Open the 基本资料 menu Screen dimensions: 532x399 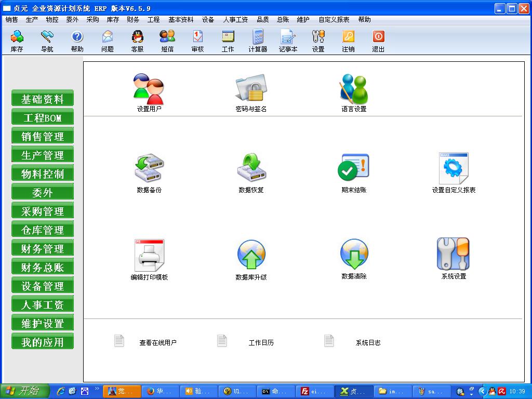[181, 20]
